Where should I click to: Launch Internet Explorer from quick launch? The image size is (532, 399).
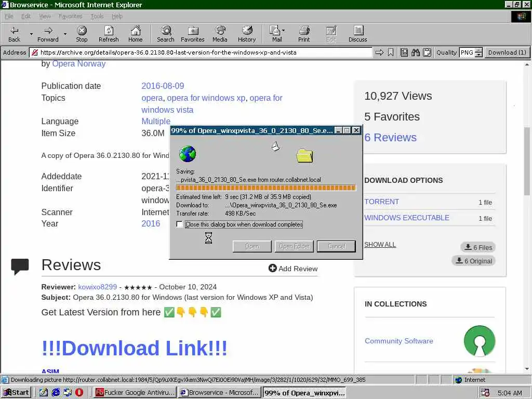(56, 392)
